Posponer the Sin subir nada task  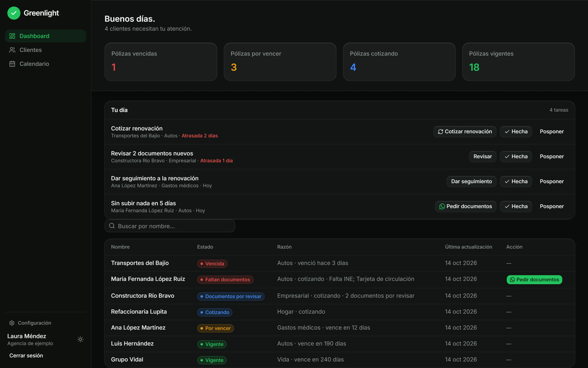point(551,206)
